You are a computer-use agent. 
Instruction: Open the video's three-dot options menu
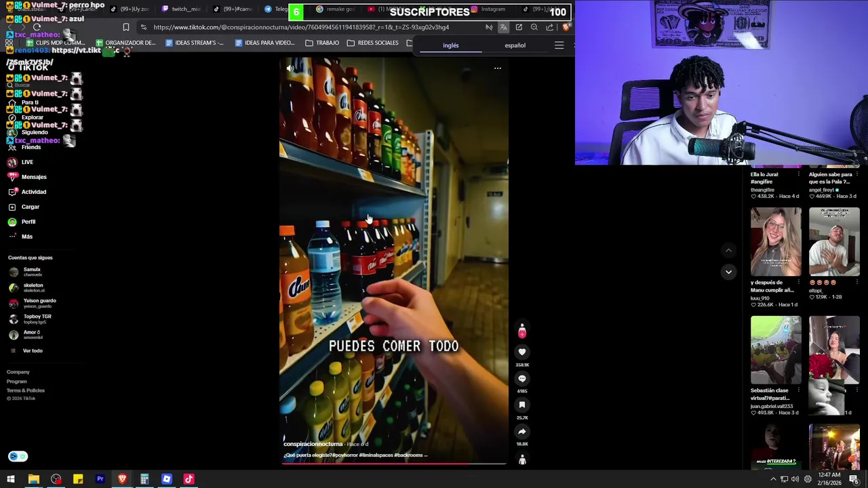click(x=497, y=68)
